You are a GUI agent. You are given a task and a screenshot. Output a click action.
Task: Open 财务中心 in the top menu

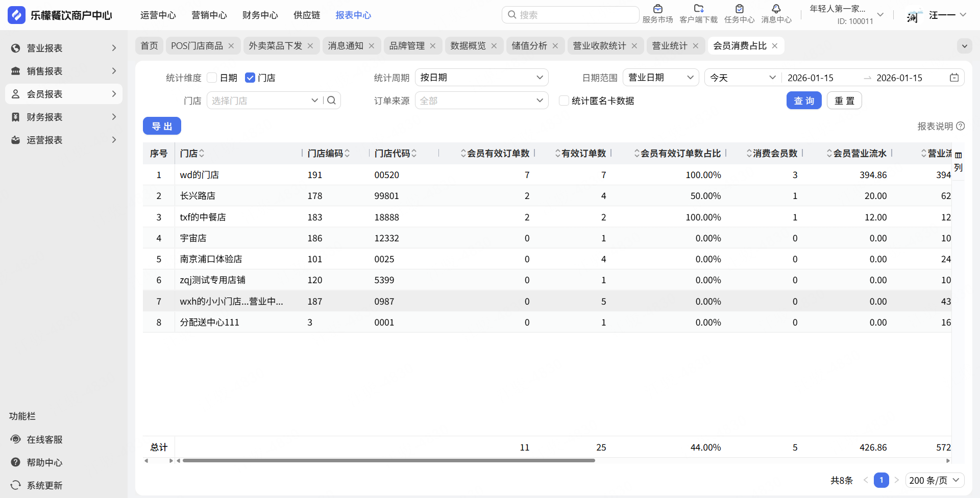tap(260, 15)
